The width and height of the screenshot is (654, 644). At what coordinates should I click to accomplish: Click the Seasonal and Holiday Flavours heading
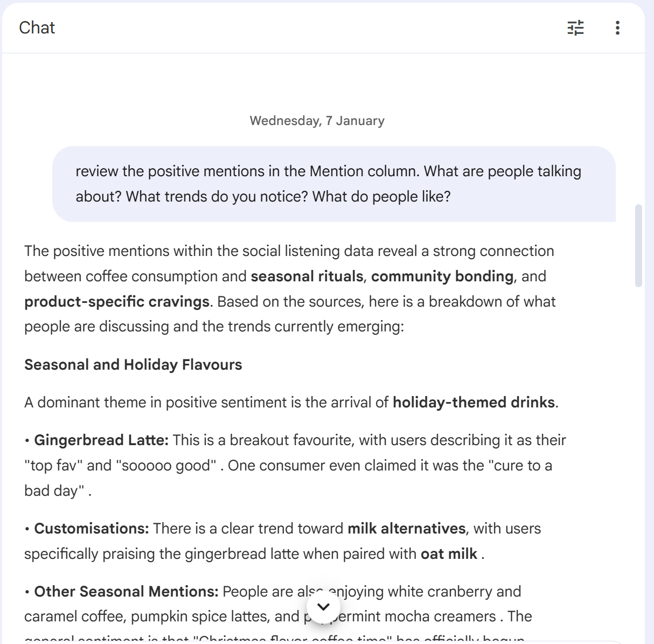click(x=133, y=365)
